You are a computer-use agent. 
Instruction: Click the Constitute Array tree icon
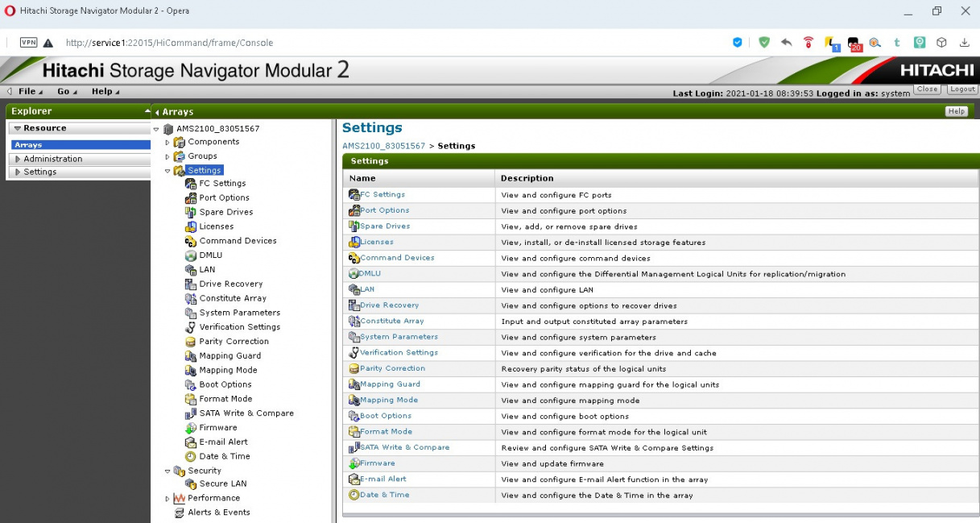(191, 299)
